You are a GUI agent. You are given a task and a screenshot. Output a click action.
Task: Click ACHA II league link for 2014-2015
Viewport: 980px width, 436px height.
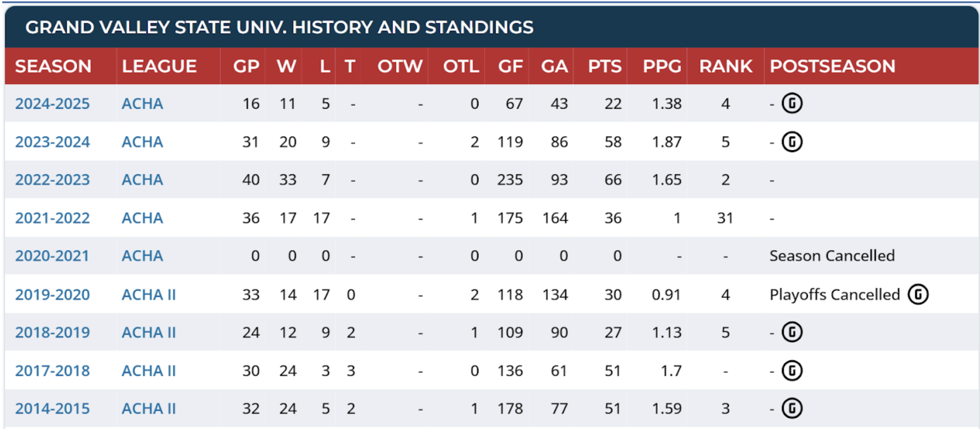pyautogui.click(x=149, y=409)
